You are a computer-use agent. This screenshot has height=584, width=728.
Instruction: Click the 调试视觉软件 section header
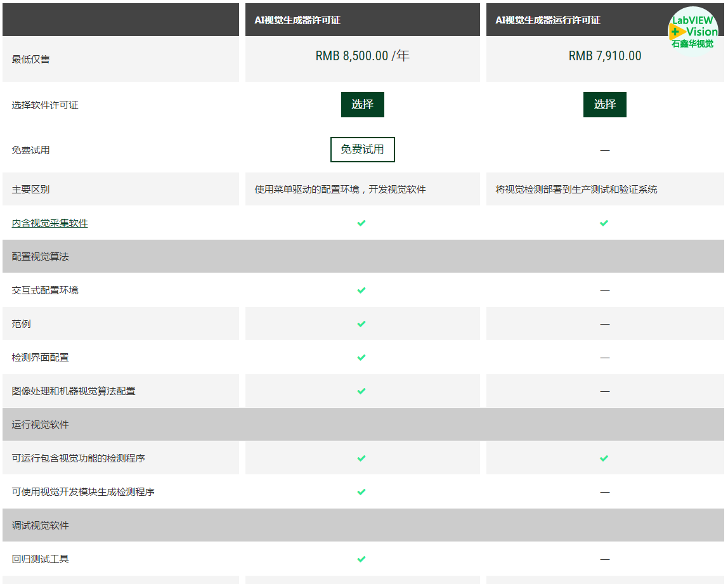tap(40, 526)
